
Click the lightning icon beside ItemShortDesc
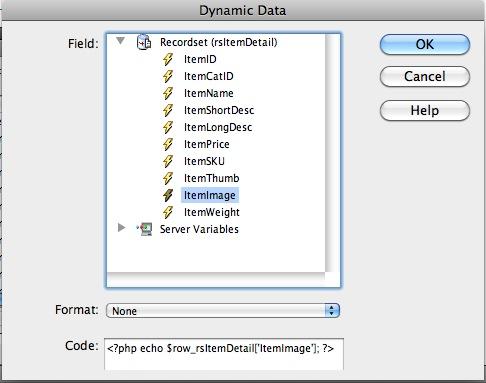point(168,110)
